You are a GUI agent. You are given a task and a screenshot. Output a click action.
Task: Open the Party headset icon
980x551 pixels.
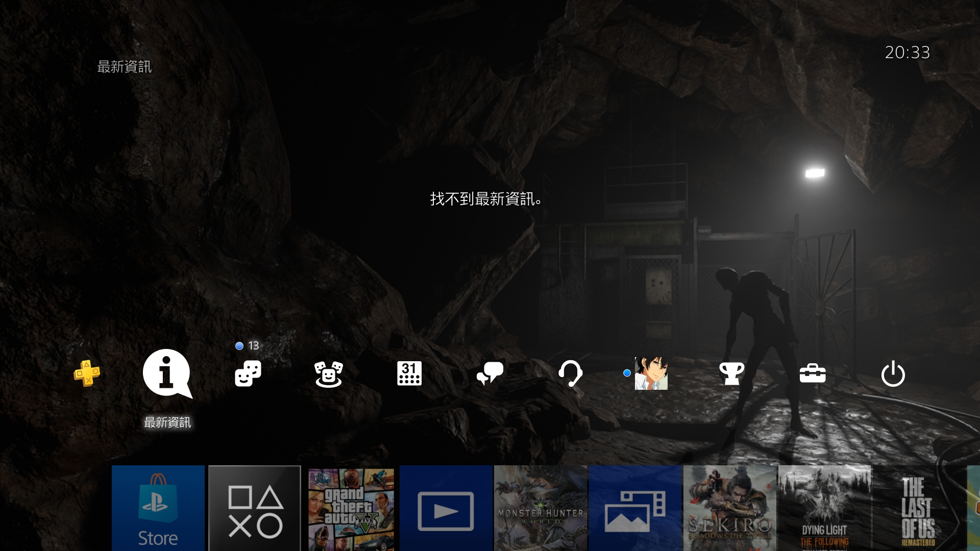click(571, 373)
